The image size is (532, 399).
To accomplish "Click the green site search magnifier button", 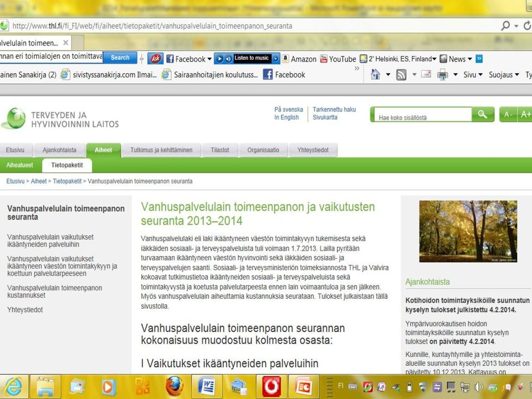I will pos(483,114).
